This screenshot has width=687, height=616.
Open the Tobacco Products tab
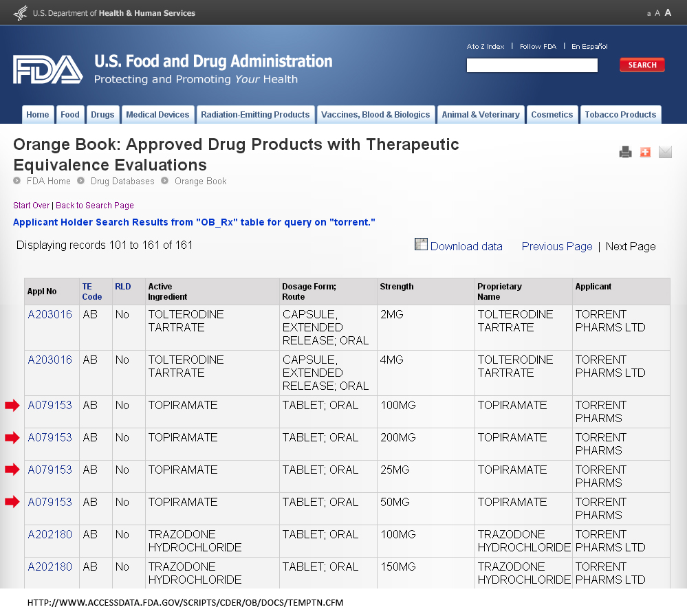coord(620,115)
